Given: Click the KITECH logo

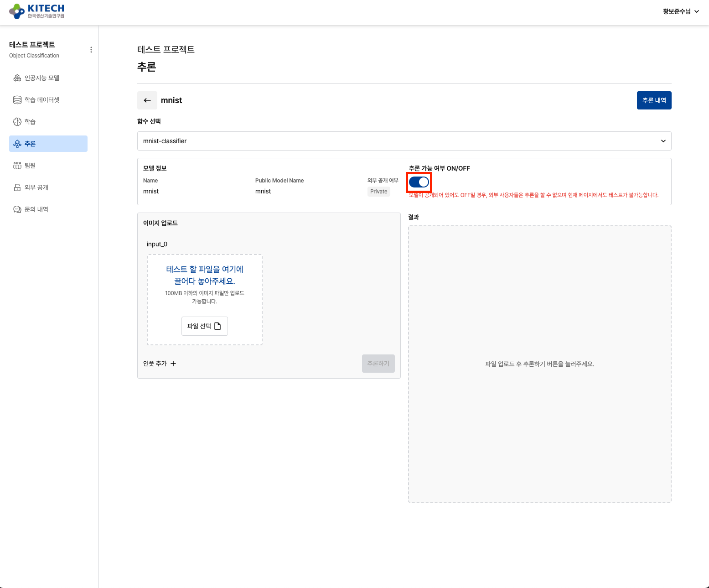Looking at the screenshot, I should 36,11.
